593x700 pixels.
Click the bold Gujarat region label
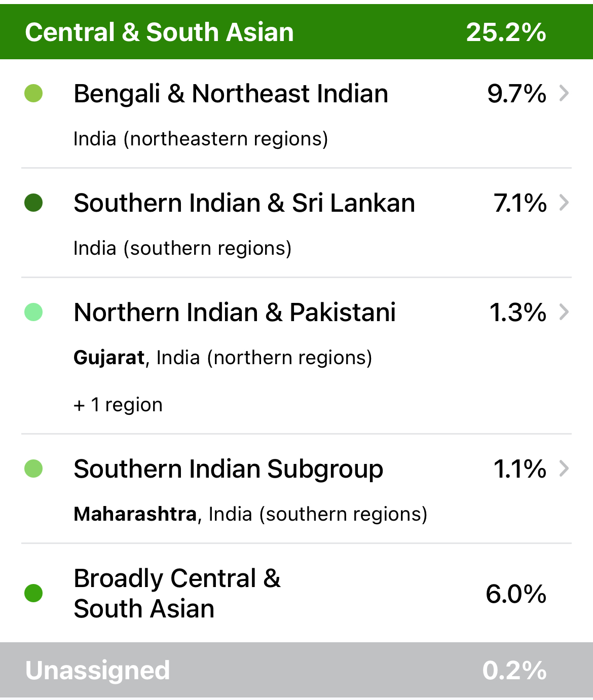click(x=109, y=358)
